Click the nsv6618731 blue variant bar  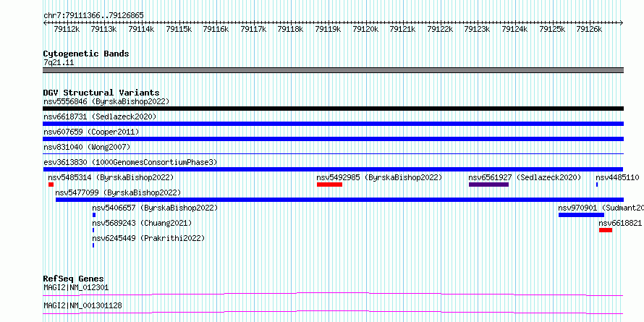tap(333, 124)
